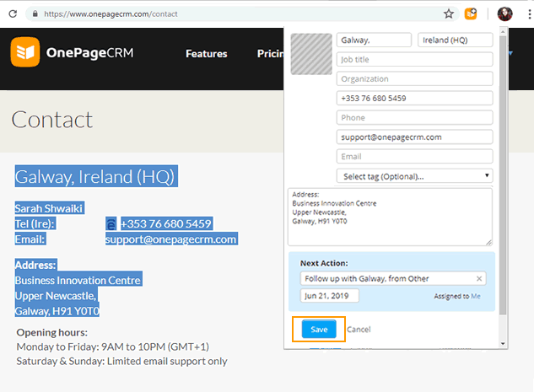
Task: Click the empty Email field
Action: pyautogui.click(x=414, y=157)
